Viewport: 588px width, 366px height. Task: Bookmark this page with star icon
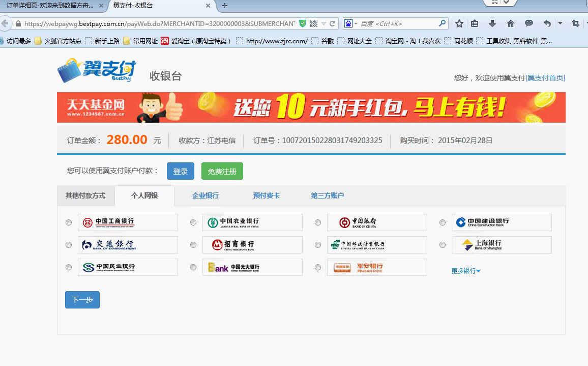(459, 23)
